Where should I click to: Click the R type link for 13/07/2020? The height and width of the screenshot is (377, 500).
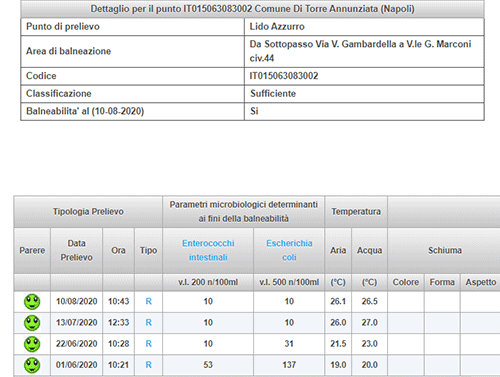(149, 323)
